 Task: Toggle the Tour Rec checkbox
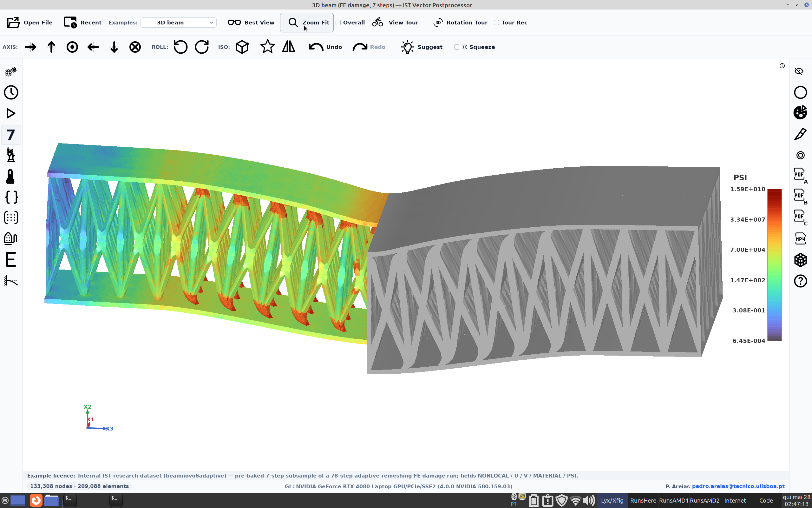[x=496, y=23]
